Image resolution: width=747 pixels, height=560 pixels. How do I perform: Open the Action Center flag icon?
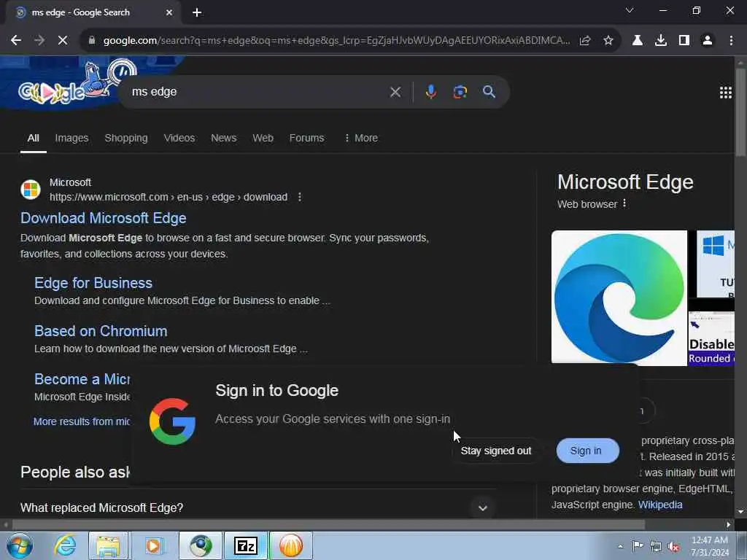pyautogui.click(x=638, y=546)
